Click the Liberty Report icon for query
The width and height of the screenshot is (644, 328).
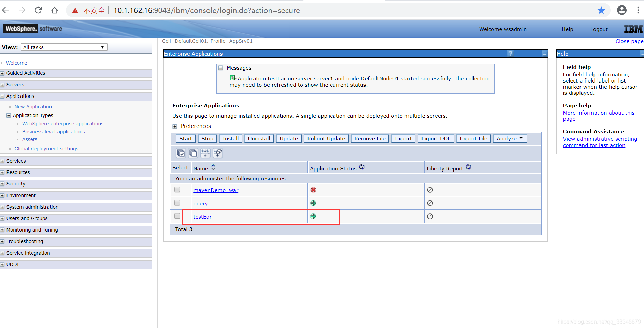click(x=430, y=203)
